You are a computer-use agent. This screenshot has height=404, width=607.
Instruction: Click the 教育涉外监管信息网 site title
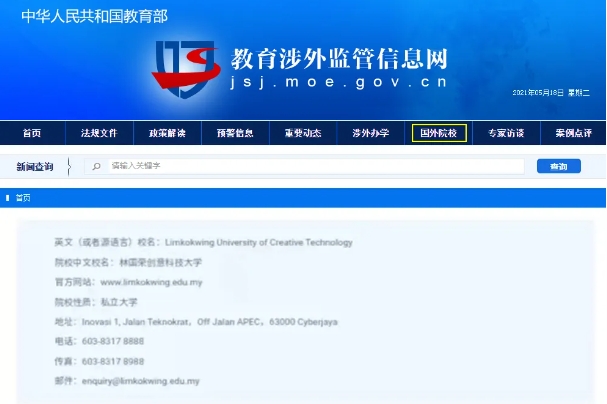click(340, 59)
